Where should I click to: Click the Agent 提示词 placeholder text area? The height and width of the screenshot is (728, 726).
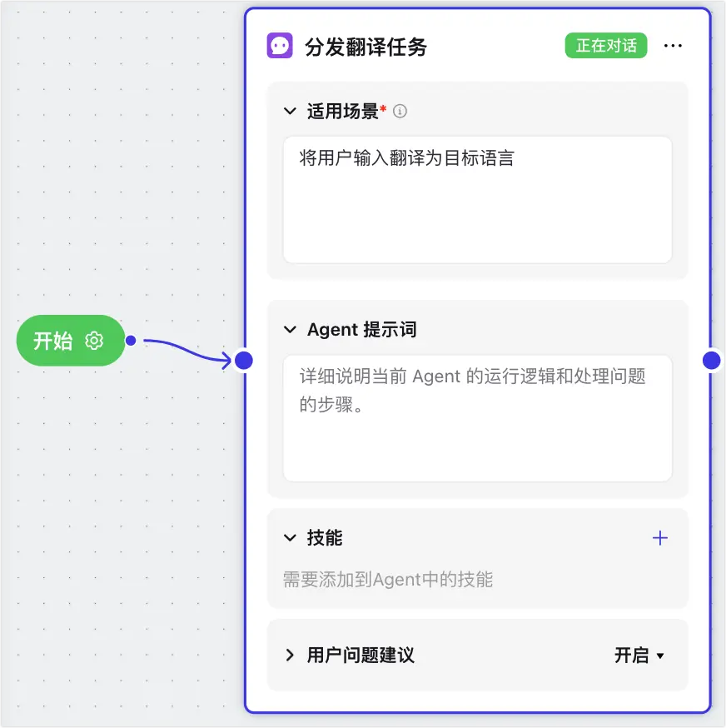point(477,416)
